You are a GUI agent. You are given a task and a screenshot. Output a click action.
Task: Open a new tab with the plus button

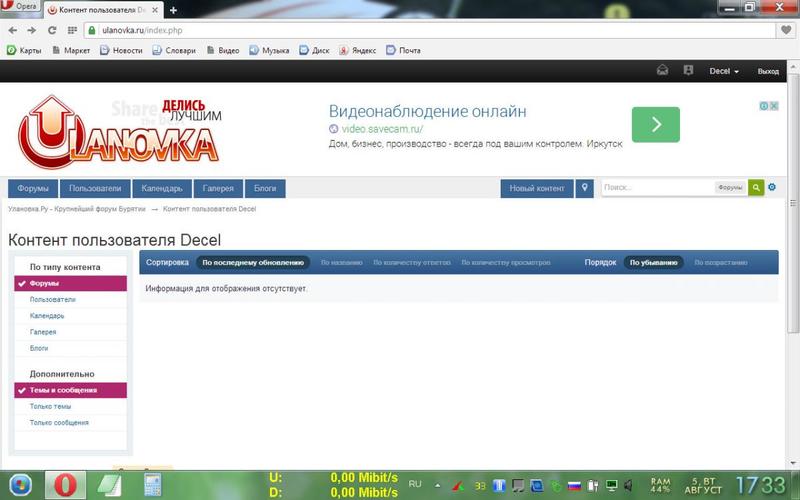click(173, 10)
